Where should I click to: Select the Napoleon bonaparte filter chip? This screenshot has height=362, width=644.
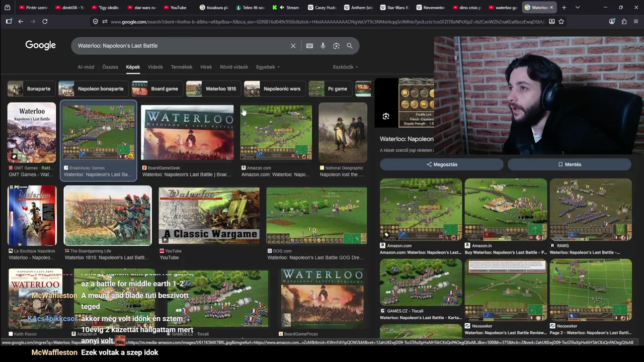click(x=93, y=88)
